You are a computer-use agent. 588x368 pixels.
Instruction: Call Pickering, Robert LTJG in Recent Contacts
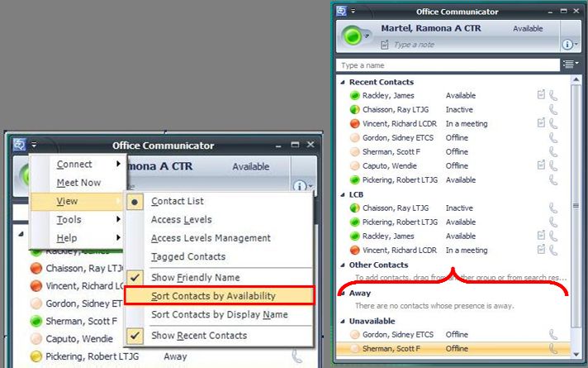(x=553, y=180)
